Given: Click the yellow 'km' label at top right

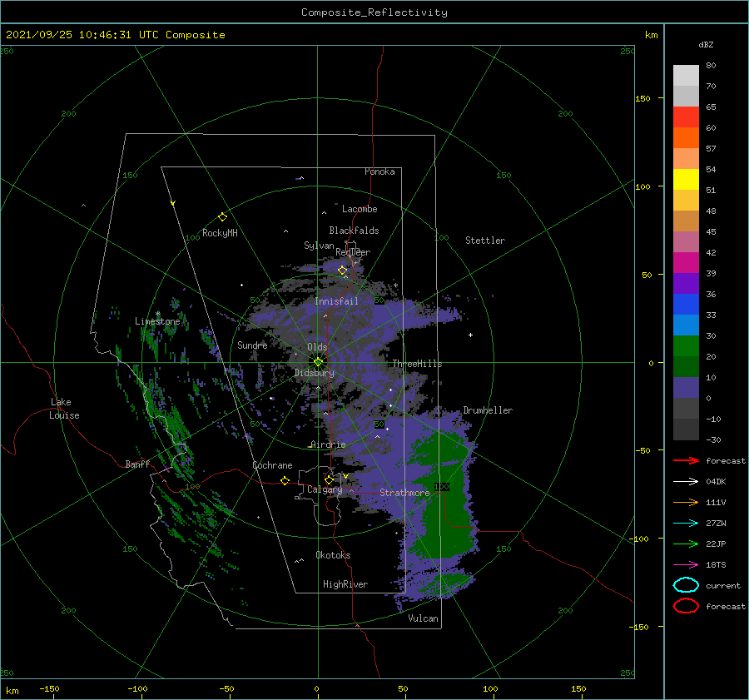Looking at the screenshot, I should [x=651, y=35].
